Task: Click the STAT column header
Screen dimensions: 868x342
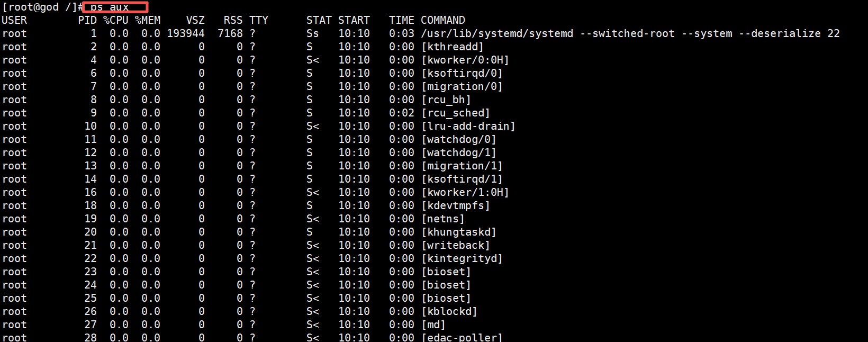Action: point(319,20)
